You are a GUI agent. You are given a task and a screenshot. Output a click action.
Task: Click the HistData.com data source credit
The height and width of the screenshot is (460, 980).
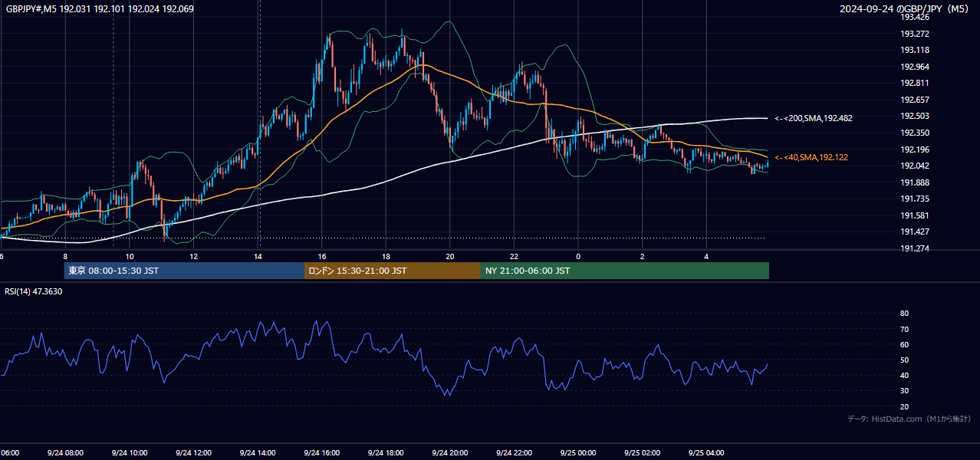pyautogui.click(x=909, y=419)
